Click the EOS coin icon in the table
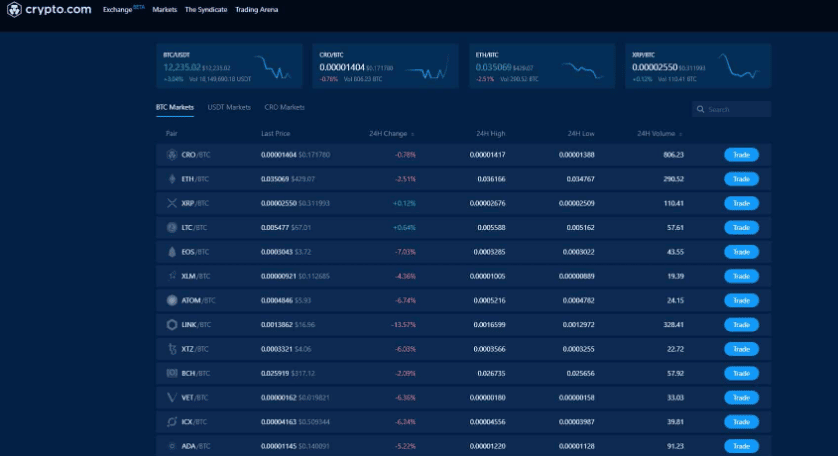The image size is (838, 456). point(172,252)
